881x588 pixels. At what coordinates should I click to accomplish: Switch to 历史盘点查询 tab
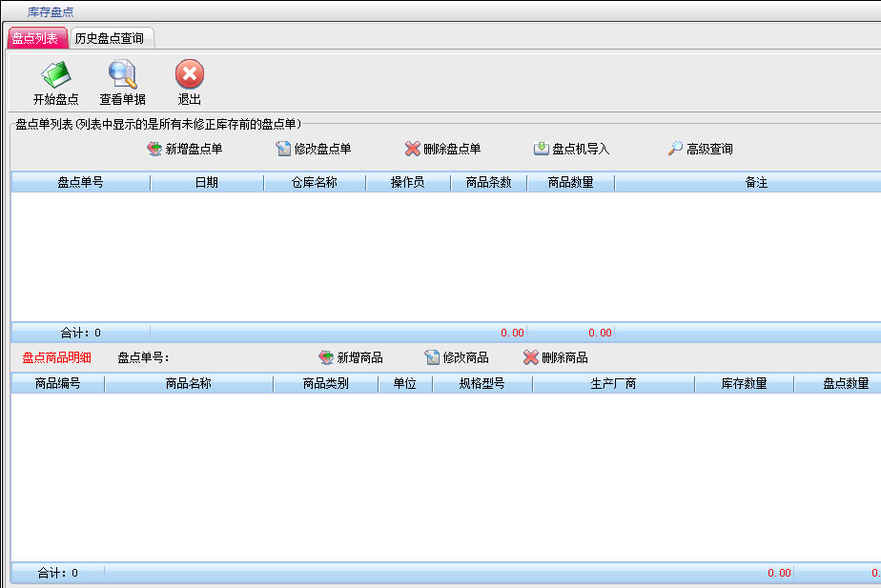pos(110,38)
